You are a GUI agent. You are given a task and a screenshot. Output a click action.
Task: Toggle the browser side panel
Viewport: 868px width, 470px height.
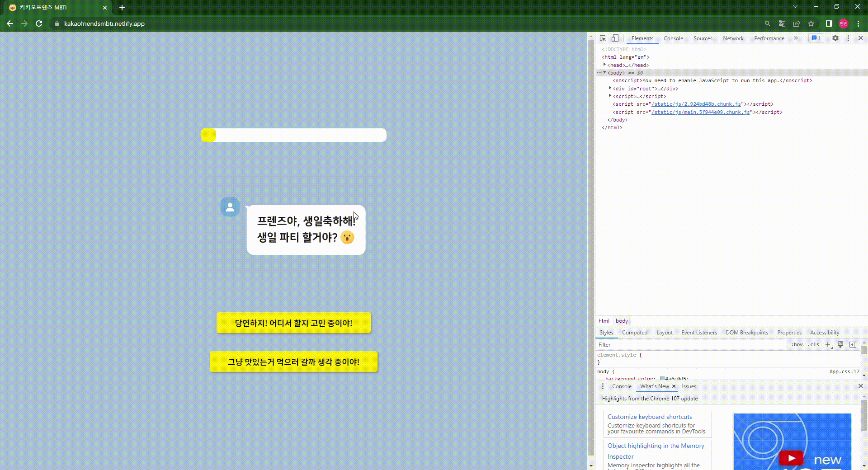coord(829,23)
